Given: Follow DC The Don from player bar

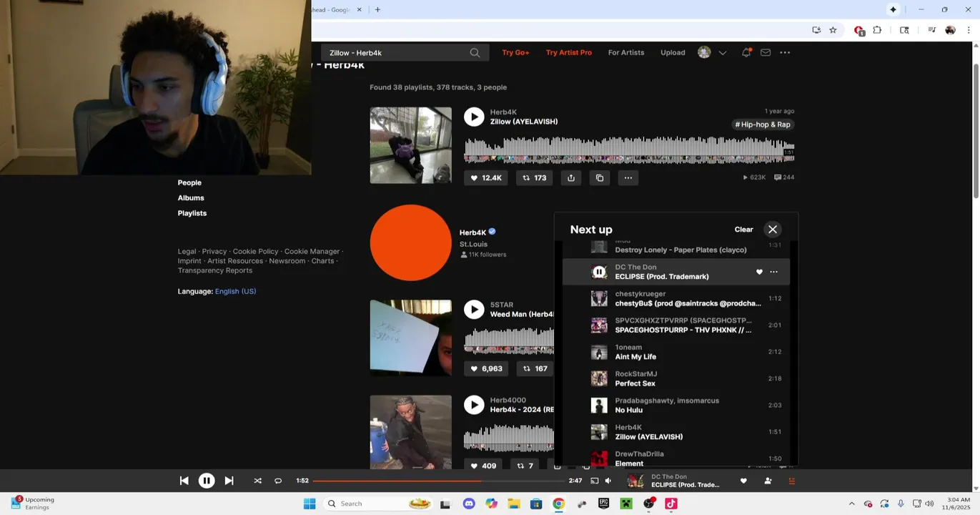Looking at the screenshot, I should click(x=768, y=481).
